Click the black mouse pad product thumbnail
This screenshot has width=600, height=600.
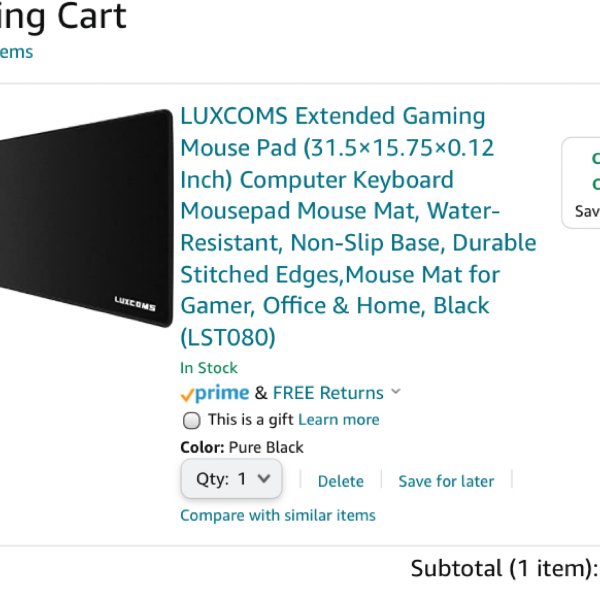click(86, 218)
